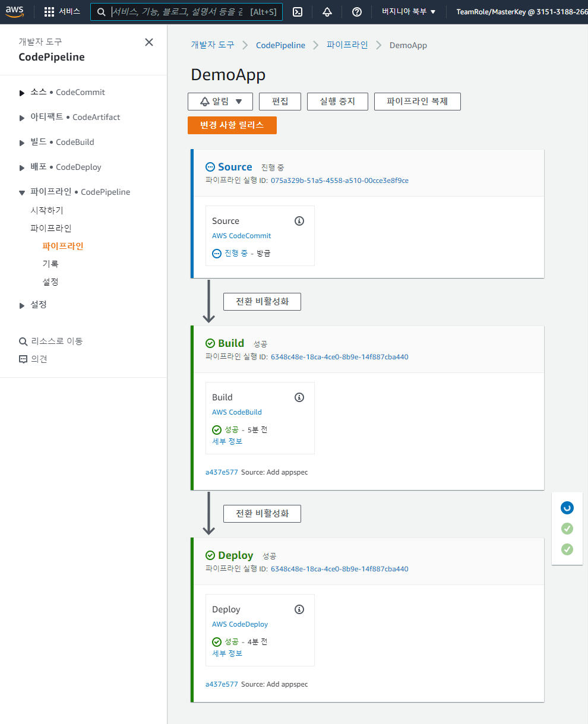This screenshot has width=588, height=724.
Task: Open commit a437e577 in Deploy stage
Action: (x=222, y=684)
